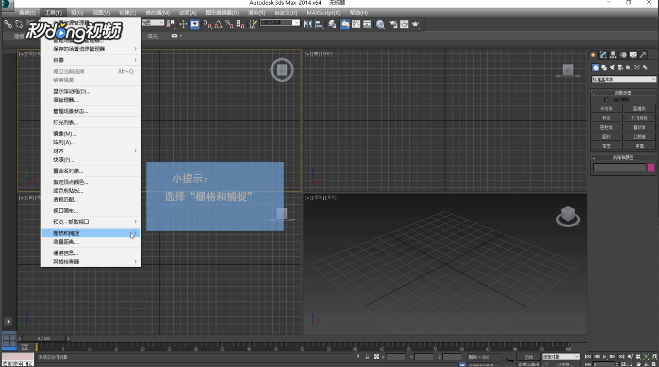The height and width of the screenshot is (367, 659).
Task: Open the Named Selection Sets dropdown
Action: coord(280,23)
